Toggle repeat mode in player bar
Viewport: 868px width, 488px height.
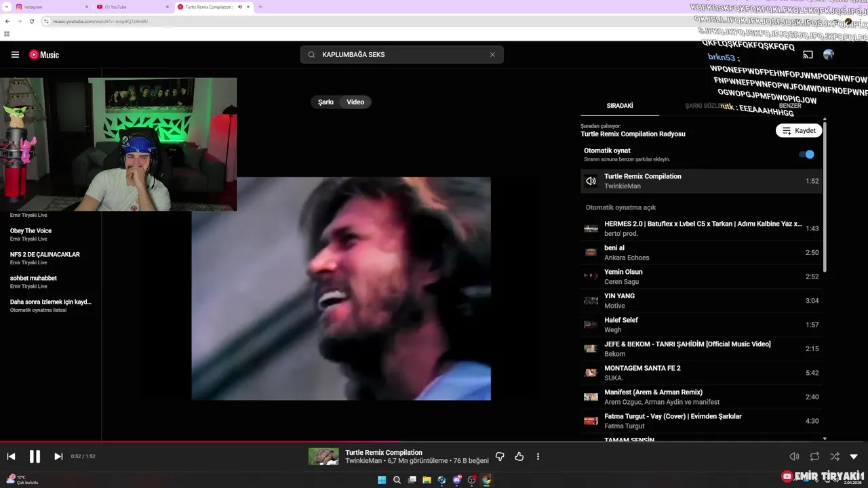point(814,457)
